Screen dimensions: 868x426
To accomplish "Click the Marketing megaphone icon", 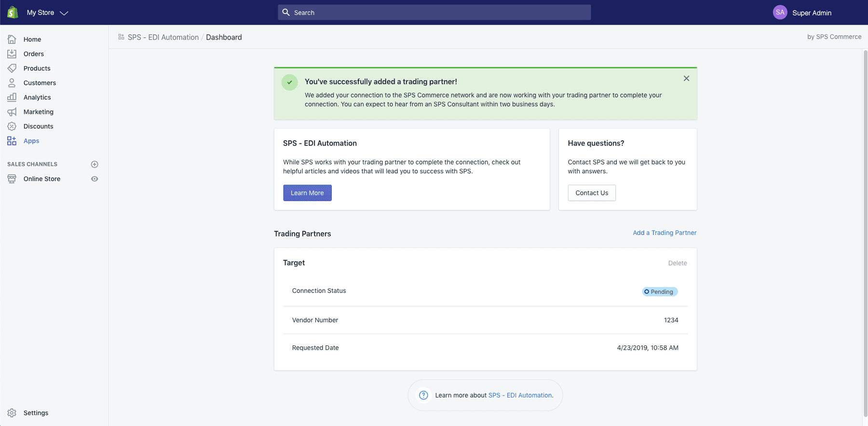I will (12, 111).
